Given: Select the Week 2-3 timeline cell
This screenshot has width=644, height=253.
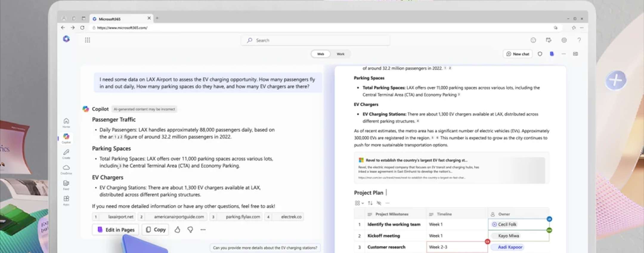Looking at the screenshot, I should pyautogui.click(x=457, y=247).
